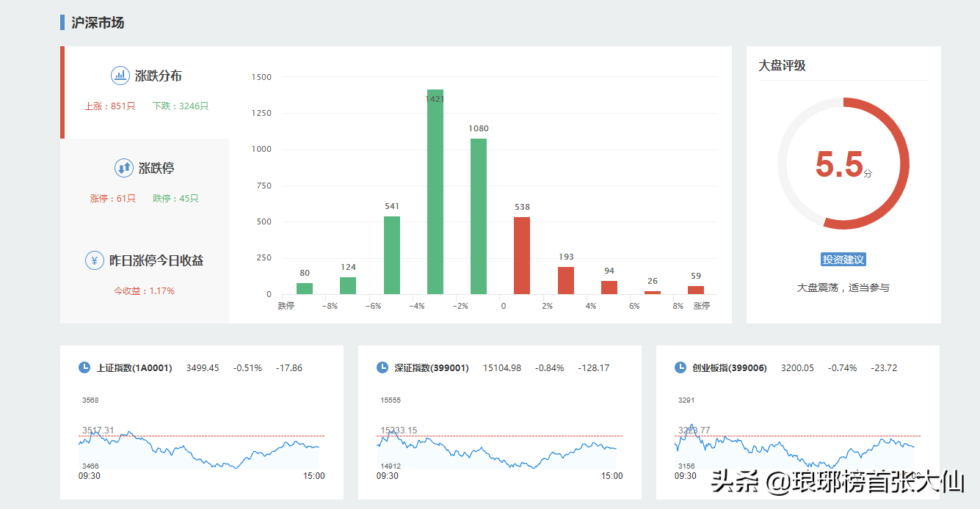Click the 投资建议 button
Viewport: 980px width, 509px height.
843,260
